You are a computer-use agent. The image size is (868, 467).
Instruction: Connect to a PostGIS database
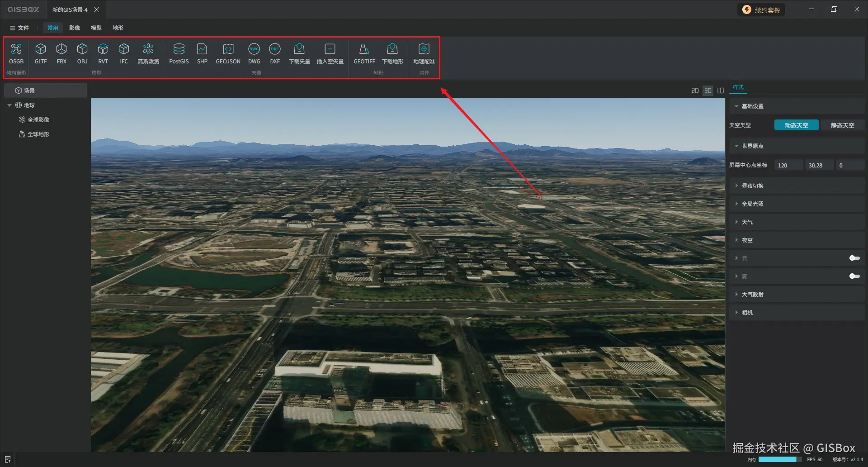(x=179, y=53)
